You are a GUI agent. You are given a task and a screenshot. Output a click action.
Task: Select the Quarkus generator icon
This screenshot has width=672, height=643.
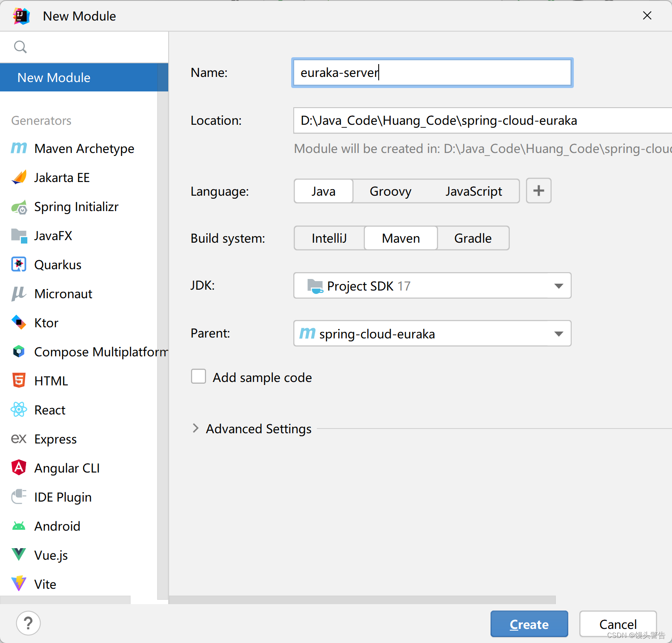coord(19,264)
